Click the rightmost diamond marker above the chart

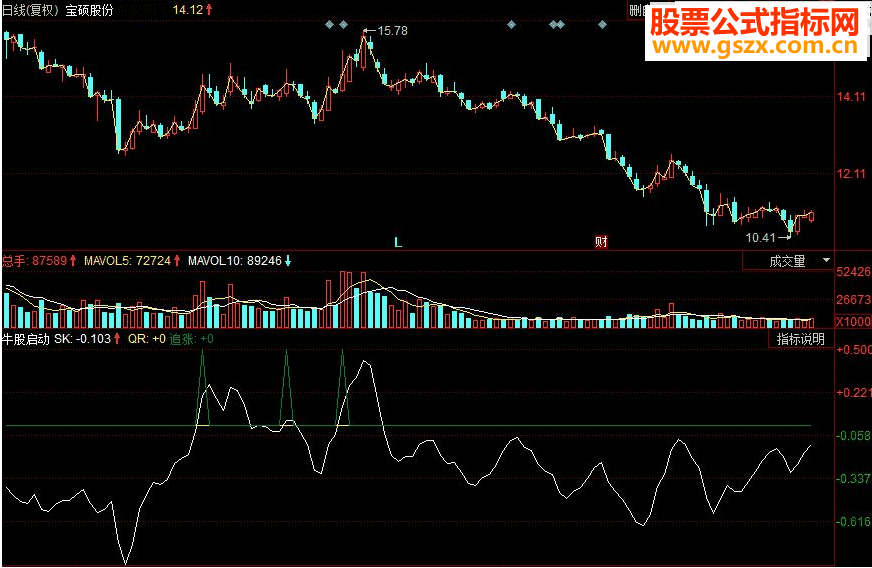tap(602, 24)
